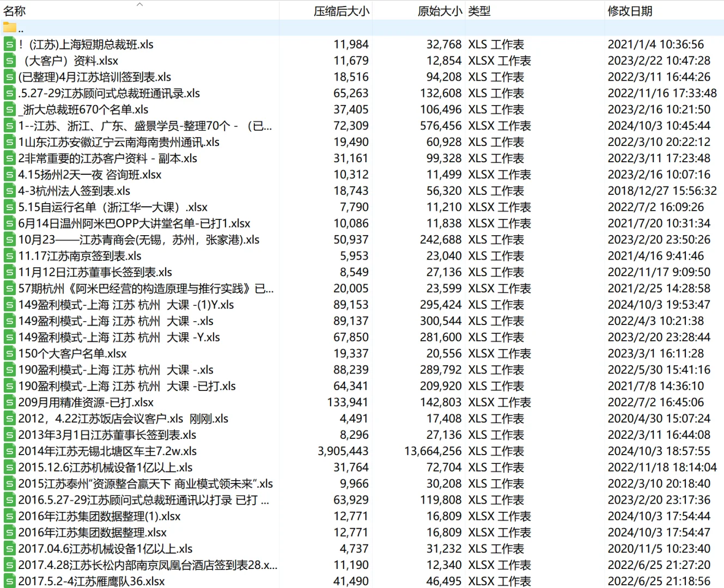Click icon of 2015.12.6江苏机械设备1亿以上.xls
The height and width of the screenshot is (588, 724).
[x=10, y=467]
